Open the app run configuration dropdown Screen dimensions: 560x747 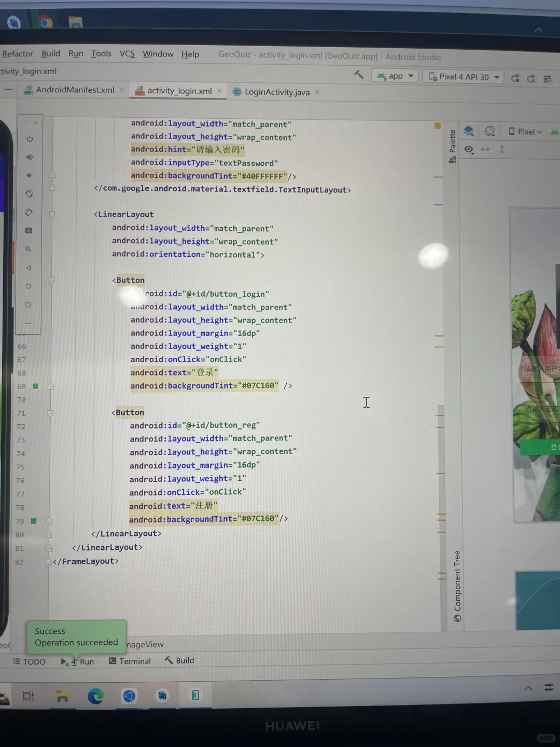[x=395, y=76]
